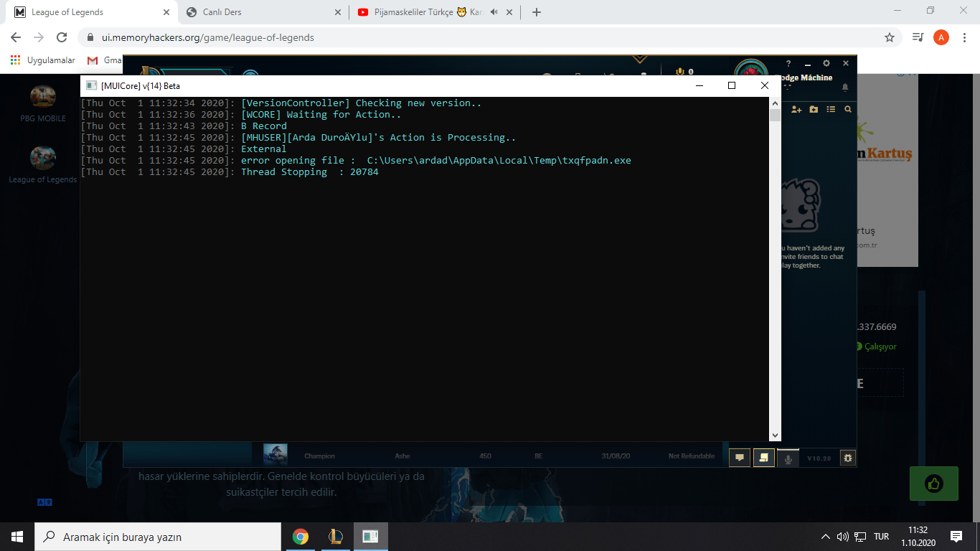The image size is (980, 551).
Task: Open Windows action center notifications
Action: pyautogui.click(x=956, y=537)
